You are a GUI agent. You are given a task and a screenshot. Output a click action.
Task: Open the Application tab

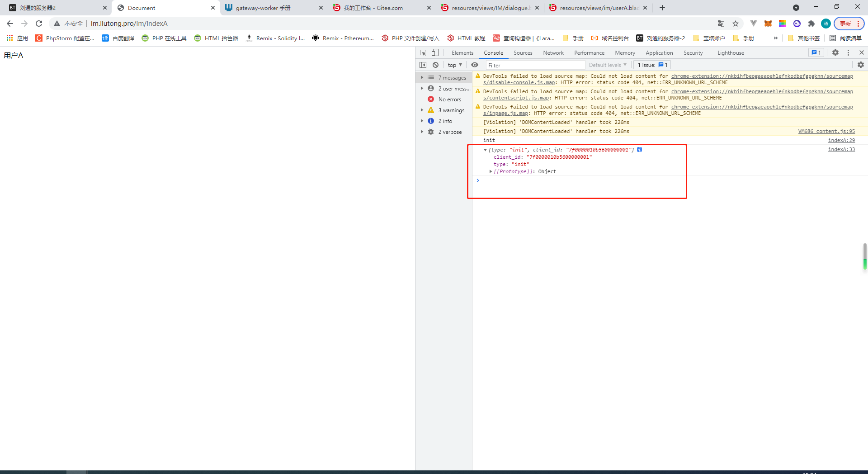(659, 53)
